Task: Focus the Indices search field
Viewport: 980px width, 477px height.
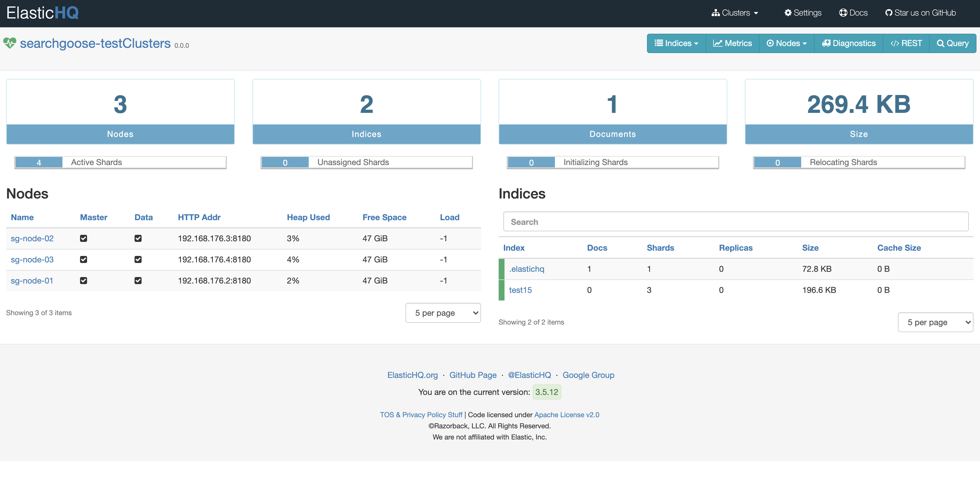Action: coord(736,222)
